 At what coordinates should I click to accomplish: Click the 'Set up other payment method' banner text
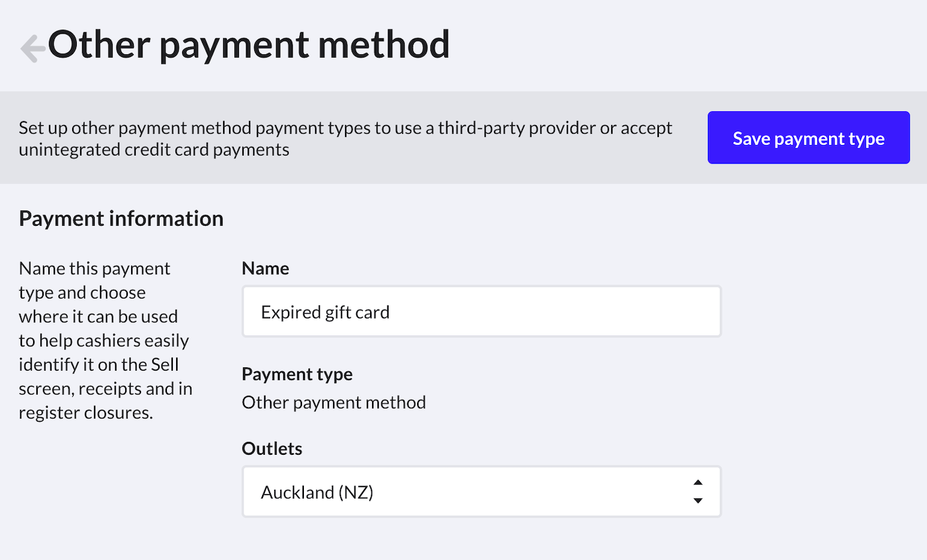(345, 128)
